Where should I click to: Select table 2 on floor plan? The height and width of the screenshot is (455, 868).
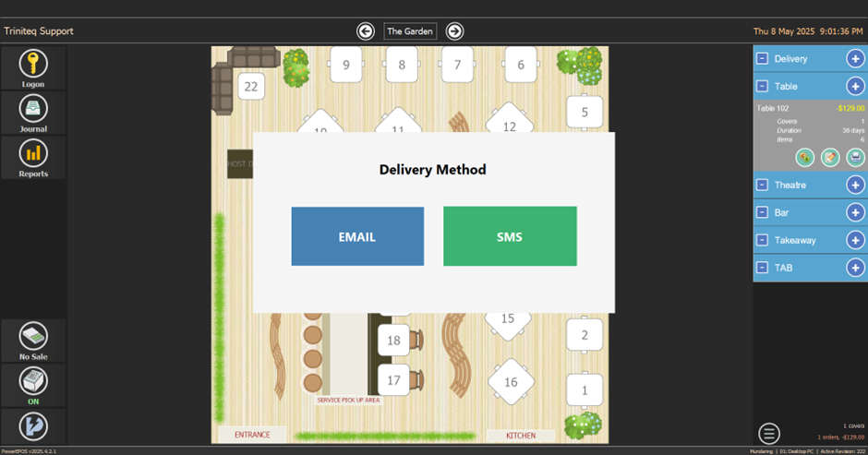click(x=585, y=335)
